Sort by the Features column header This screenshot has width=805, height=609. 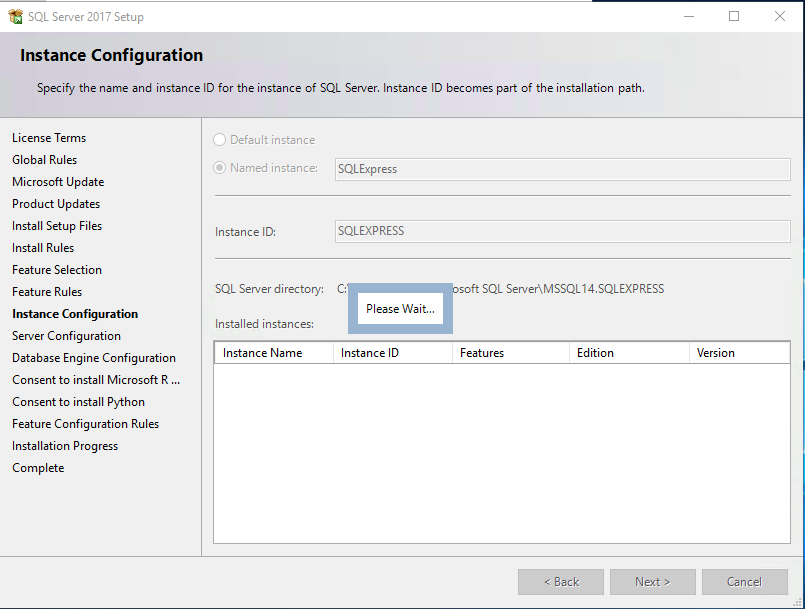pos(511,353)
